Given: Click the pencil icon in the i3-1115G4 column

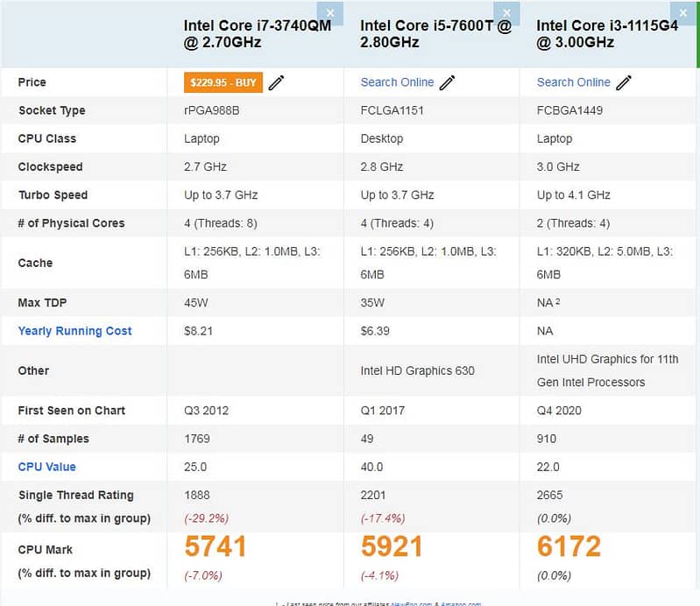Looking at the screenshot, I should 624,82.
